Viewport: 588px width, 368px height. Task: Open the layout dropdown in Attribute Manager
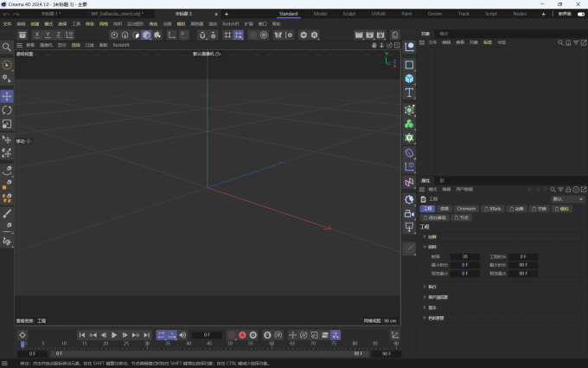point(568,199)
